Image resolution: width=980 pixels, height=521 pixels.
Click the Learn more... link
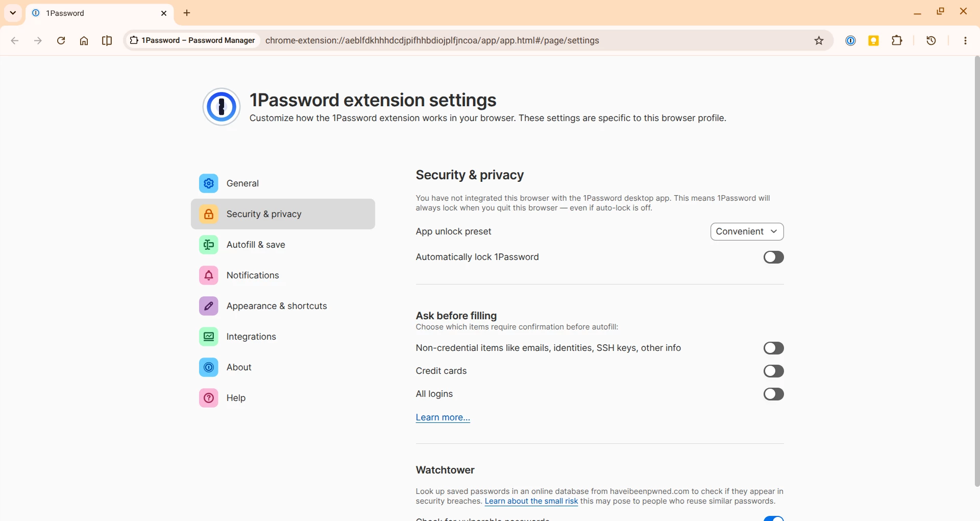pos(443,418)
